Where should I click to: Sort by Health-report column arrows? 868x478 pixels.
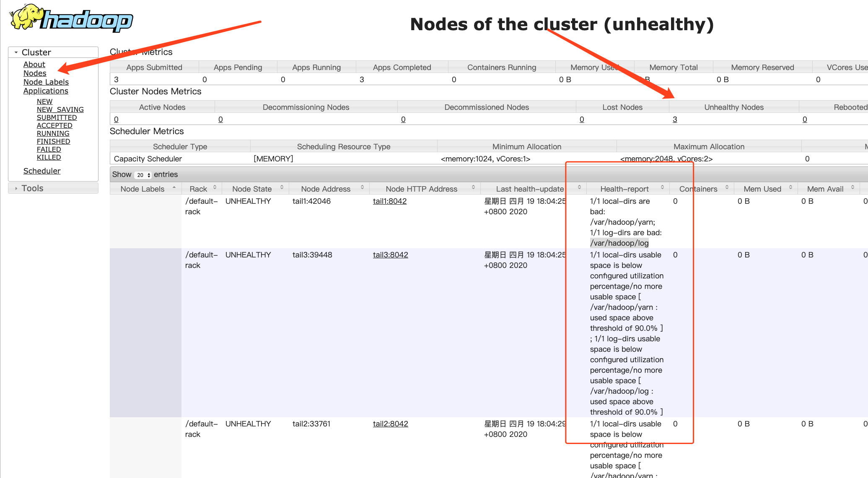(x=662, y=187)
